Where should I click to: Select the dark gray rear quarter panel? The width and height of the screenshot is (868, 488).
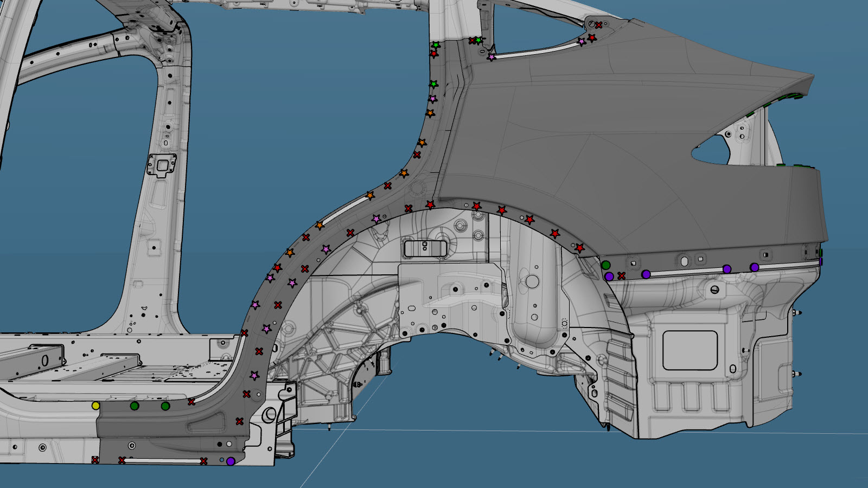624,152
